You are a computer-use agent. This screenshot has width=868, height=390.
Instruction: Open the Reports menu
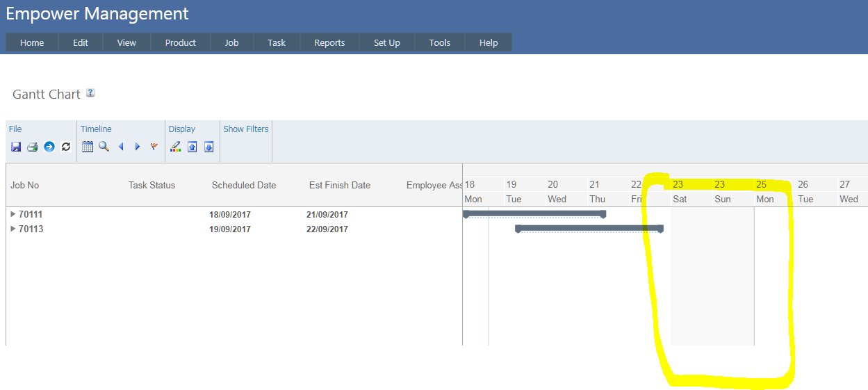click(329, 42)
